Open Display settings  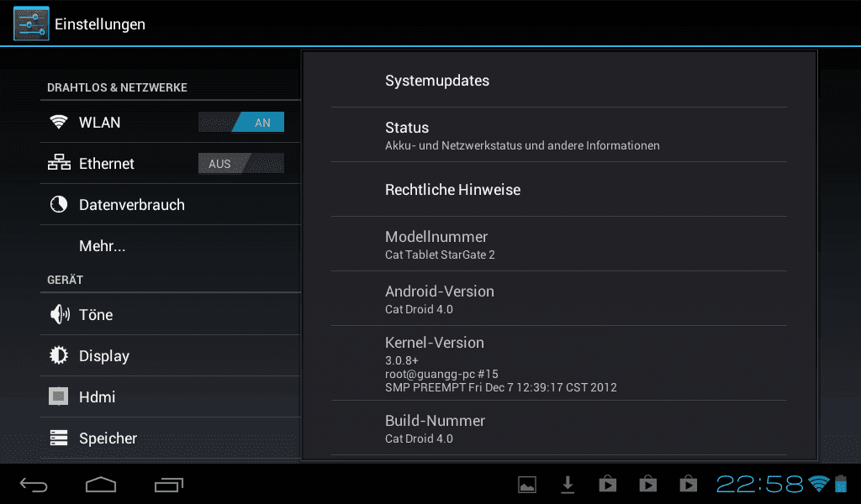click(x=170, y=355)
